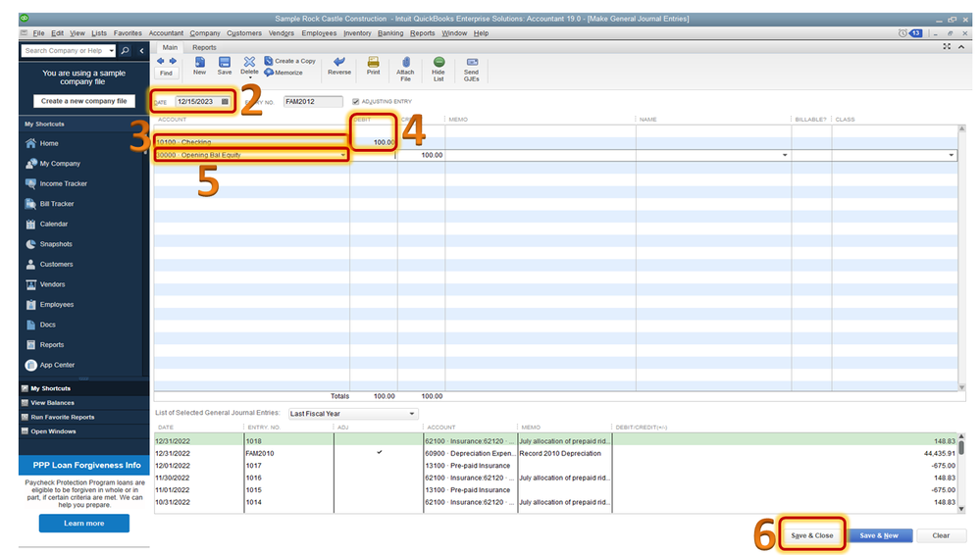Click Hide List icon
The height and width of the screenshot is (555, 980).
438,69
